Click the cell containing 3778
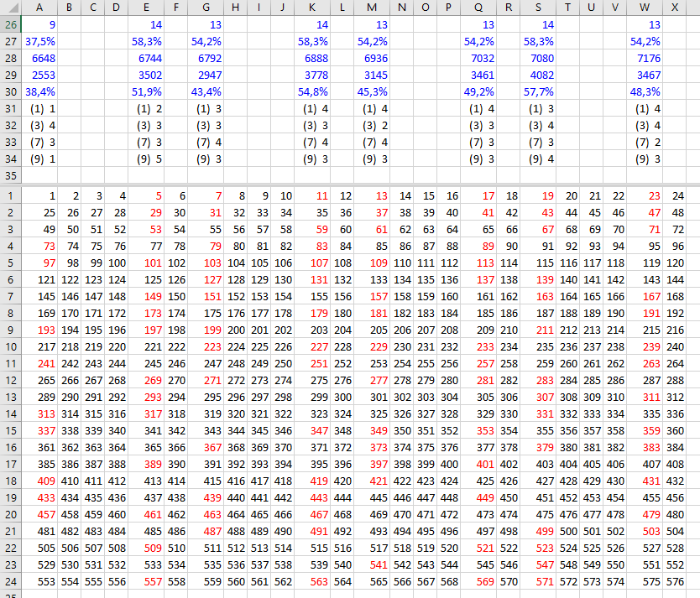The width and height of the screenshot is (700, 598). coord(312,75)
